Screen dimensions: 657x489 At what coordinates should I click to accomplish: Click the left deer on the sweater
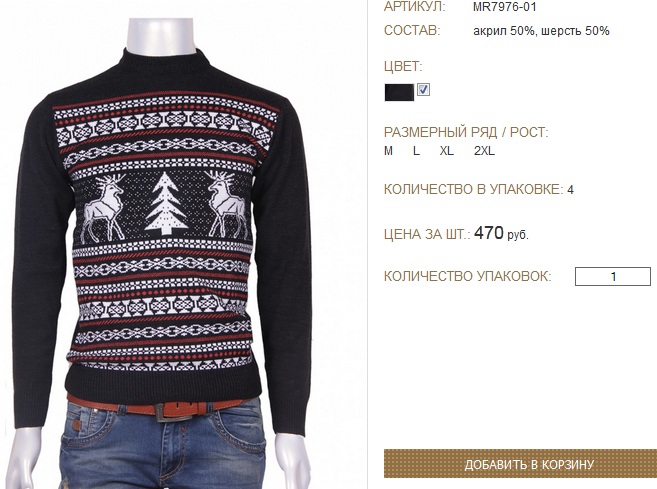tap(103, 208)
